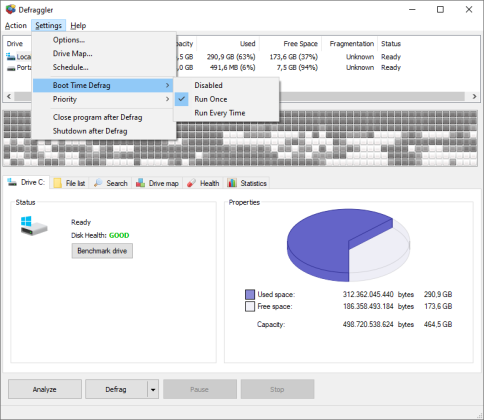Click the Defraggler app logo icon

click(x=11, y=9)
